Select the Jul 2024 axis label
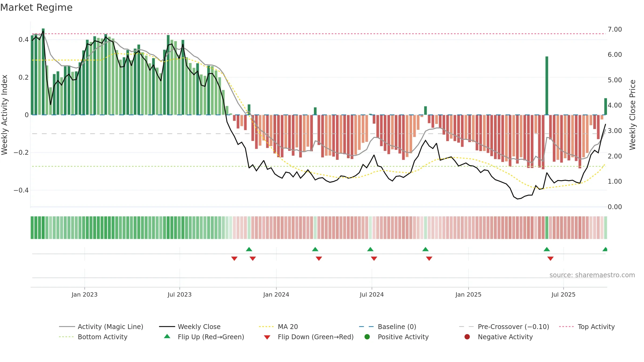Screen dimensions: 644x362 [372, 294]
